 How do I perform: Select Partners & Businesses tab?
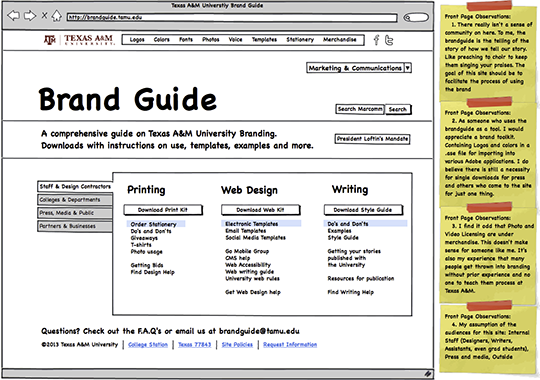pyautogui.click(x=75, y=226)
